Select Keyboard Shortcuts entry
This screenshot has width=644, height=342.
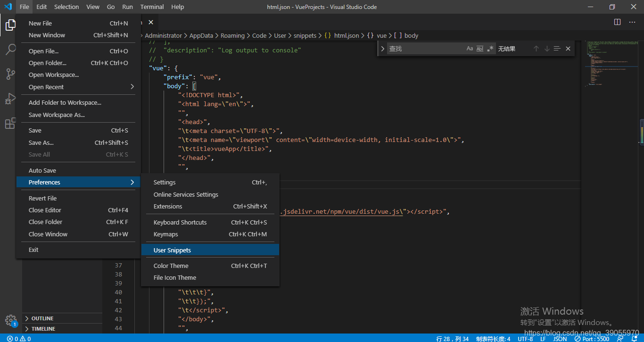coord(210,222)
